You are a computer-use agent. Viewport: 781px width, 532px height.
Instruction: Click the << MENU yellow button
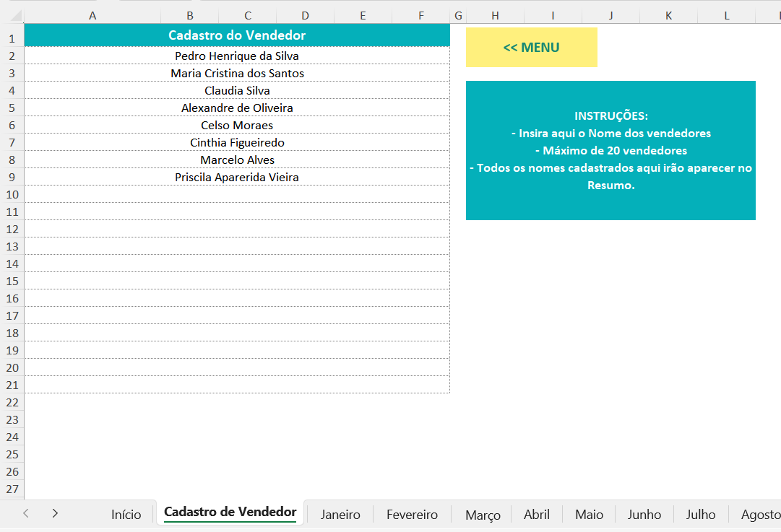tap(531, 48)
